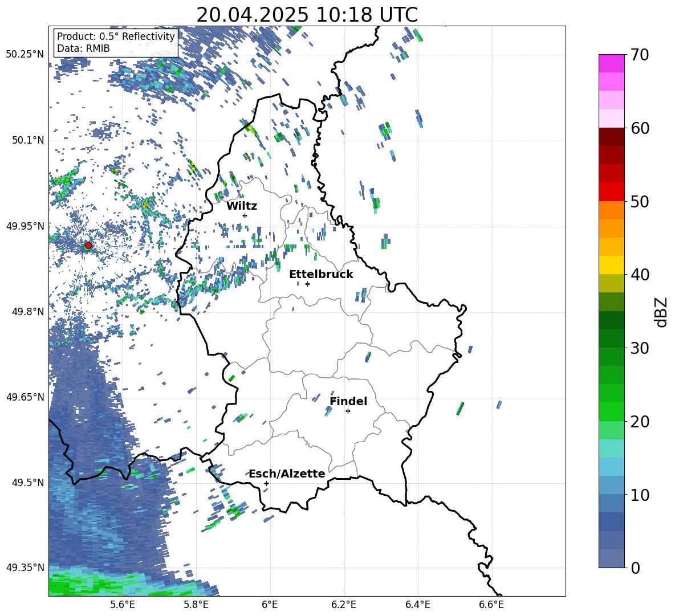This screenshot has height=616, width=675.
Task: Click the 40 tick on colorbar
Action: click(x=640, y=275)
